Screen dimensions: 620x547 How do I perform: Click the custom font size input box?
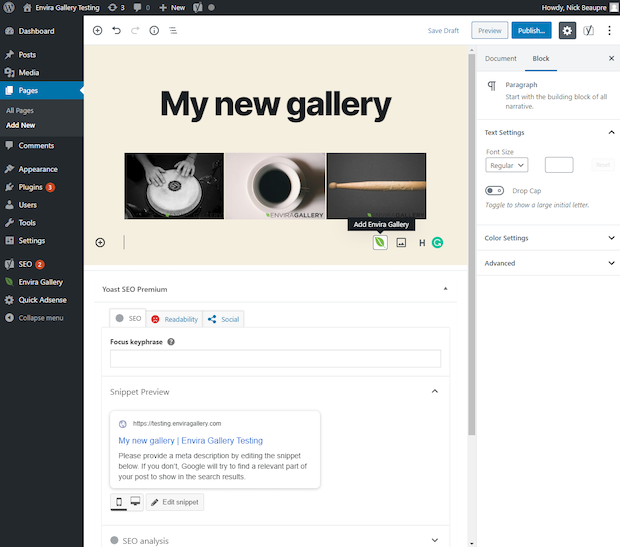(559, 165)
